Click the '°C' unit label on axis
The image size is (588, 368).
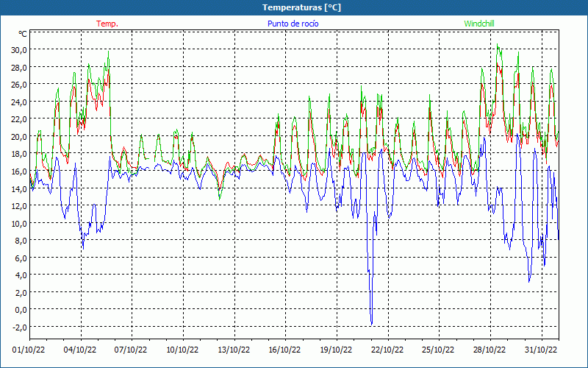click(23, 34)
